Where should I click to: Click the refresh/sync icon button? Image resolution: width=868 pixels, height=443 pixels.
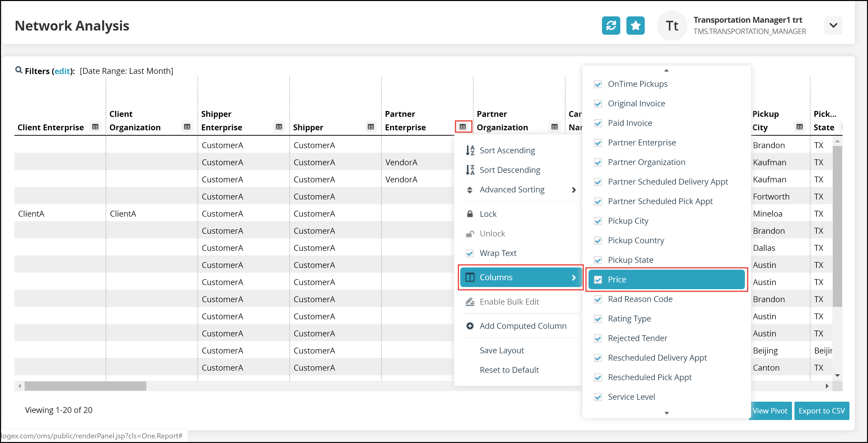click(x=611, y=25)
